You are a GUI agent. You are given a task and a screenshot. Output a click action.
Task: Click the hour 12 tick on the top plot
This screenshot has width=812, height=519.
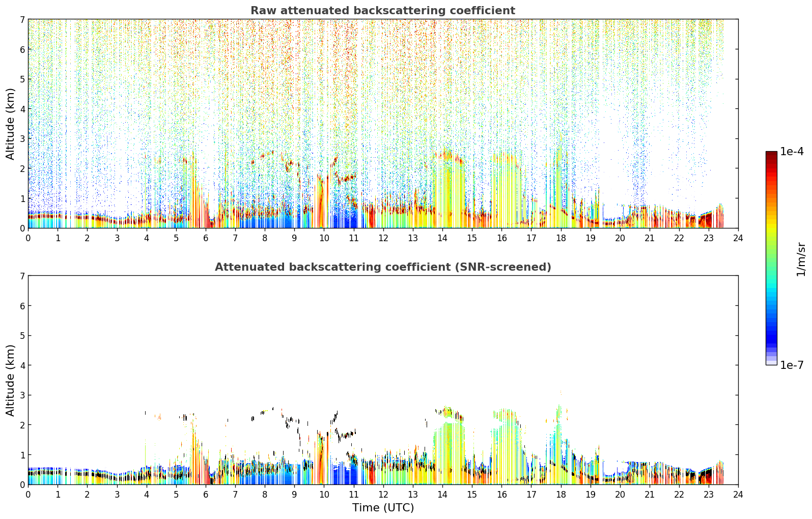[x=383, y=238]
